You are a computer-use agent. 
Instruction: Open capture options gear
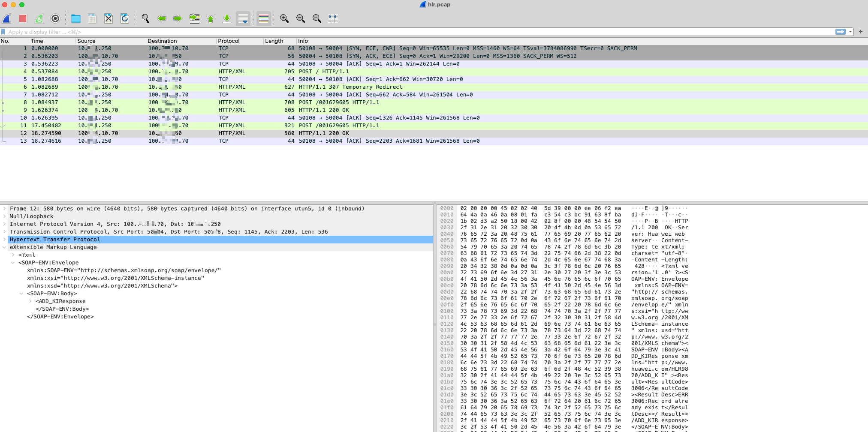click(x=55, y=18)
